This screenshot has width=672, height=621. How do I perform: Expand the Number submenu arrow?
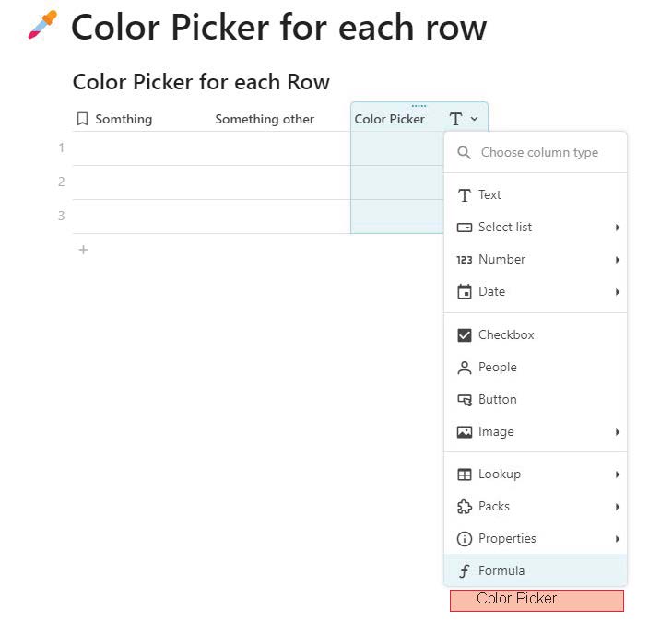[x=617, y=260]
